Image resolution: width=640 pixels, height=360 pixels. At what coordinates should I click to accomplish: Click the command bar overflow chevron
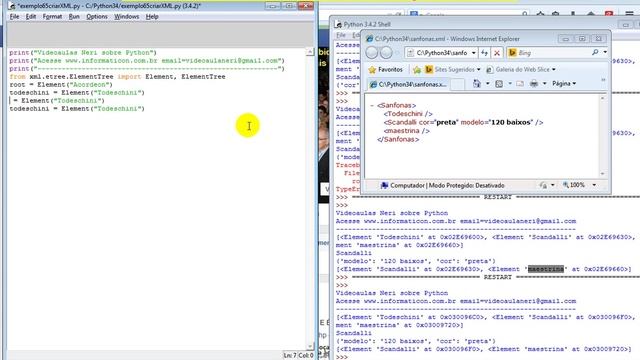tap(603, 80)
